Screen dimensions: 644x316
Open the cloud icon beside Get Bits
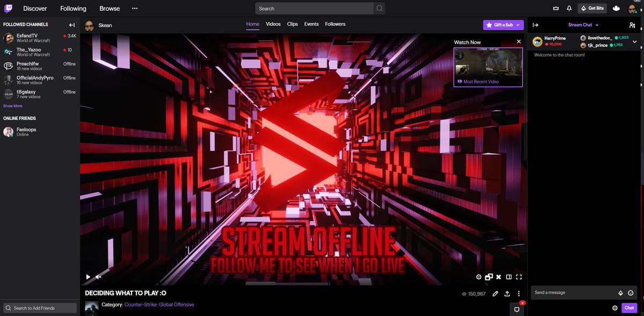click(x=617, y=9)
